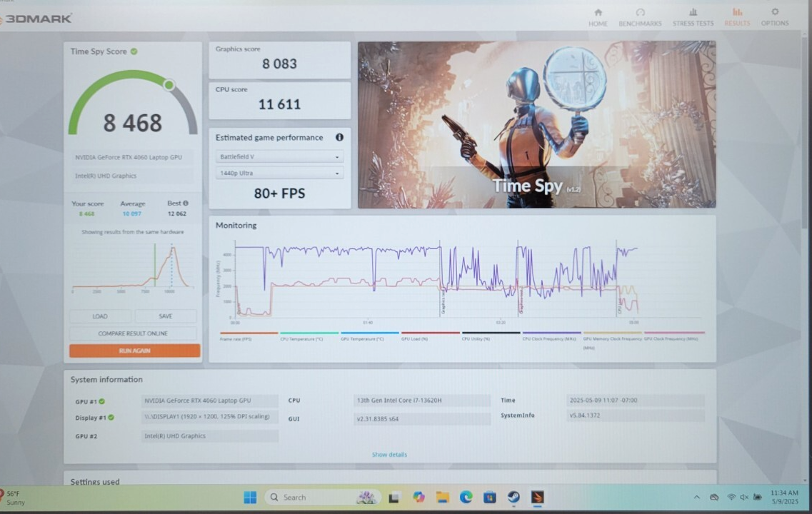Open the clock showing 11:34 AM

click(785, 498)
